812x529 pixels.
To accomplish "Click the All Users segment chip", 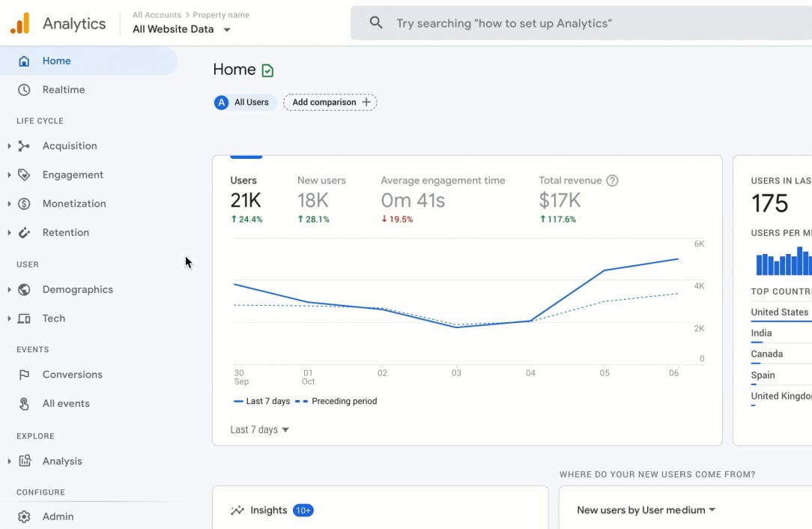I will click(245, 103).
